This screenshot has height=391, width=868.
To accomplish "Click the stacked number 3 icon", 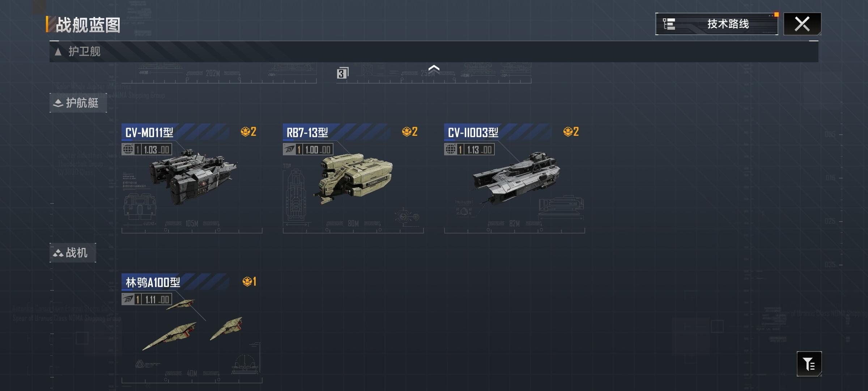I will point(342,73).
